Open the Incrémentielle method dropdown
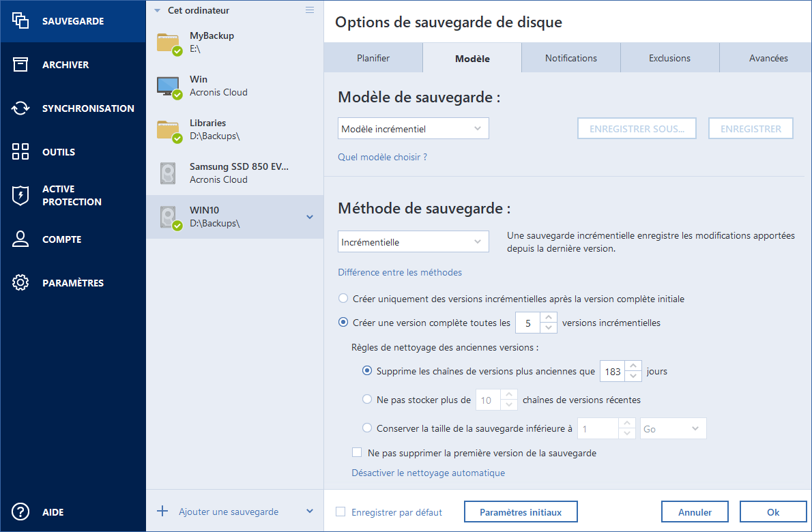 click(x=413, y=241)
